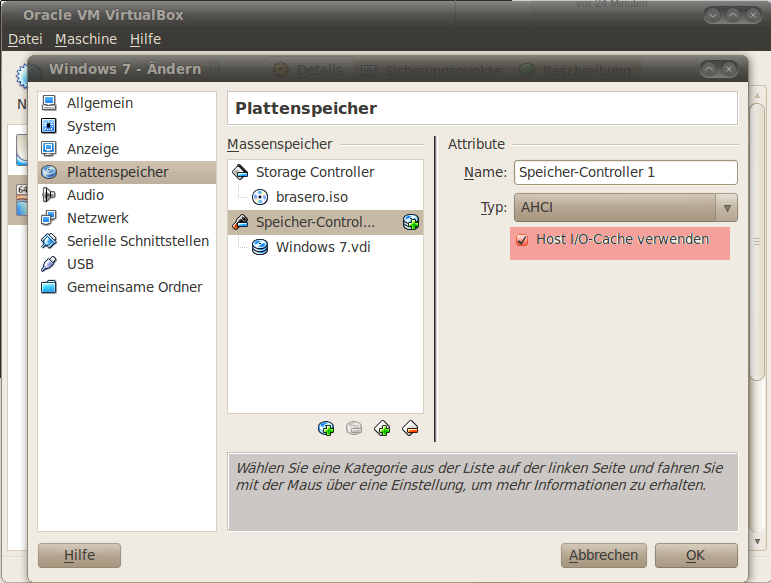Click the Plattenspeicher disk icon in sidebar
Image resolution: width=771 pixels, height=583 pixels.
(x=49, y=172)
